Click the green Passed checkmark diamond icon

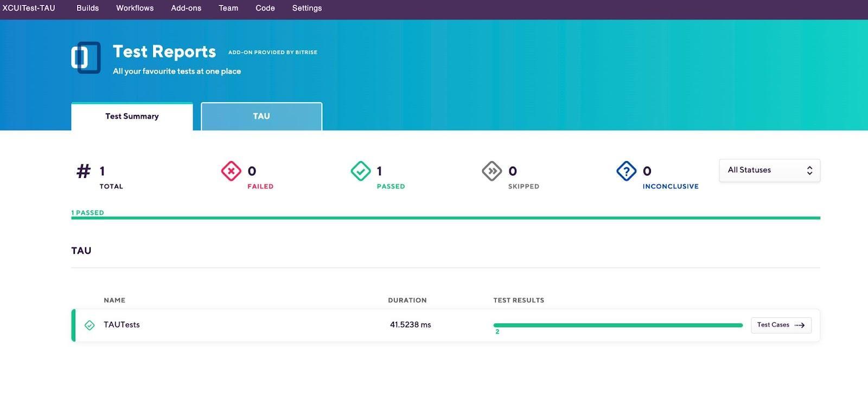click(361, 171)
